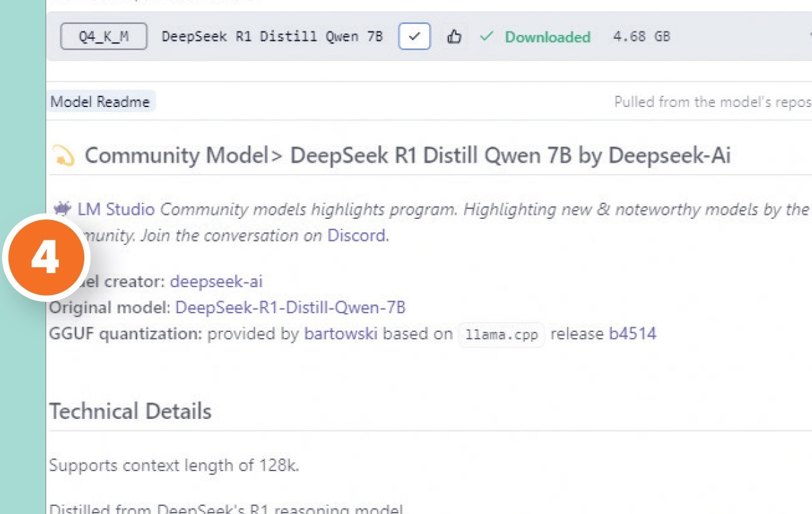Click the thumbs-up like icon
Viewport: 812px width, 514px height.
tap(455, 37)
